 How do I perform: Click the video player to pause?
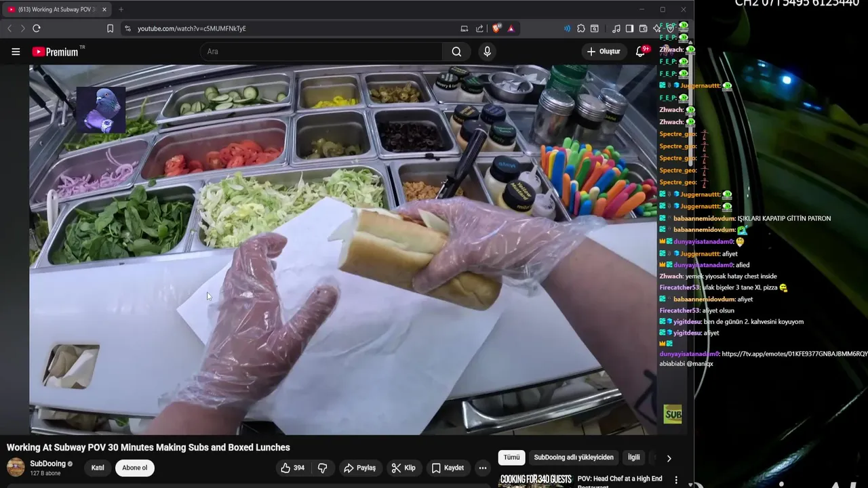coord(342,249)
